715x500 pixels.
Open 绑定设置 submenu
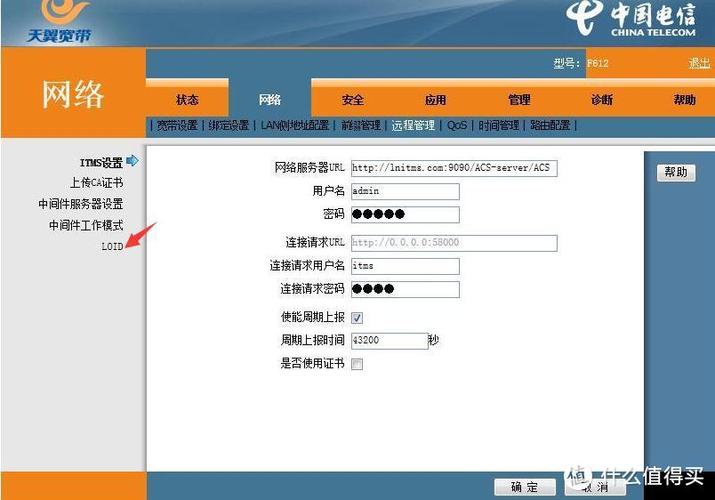228,125
